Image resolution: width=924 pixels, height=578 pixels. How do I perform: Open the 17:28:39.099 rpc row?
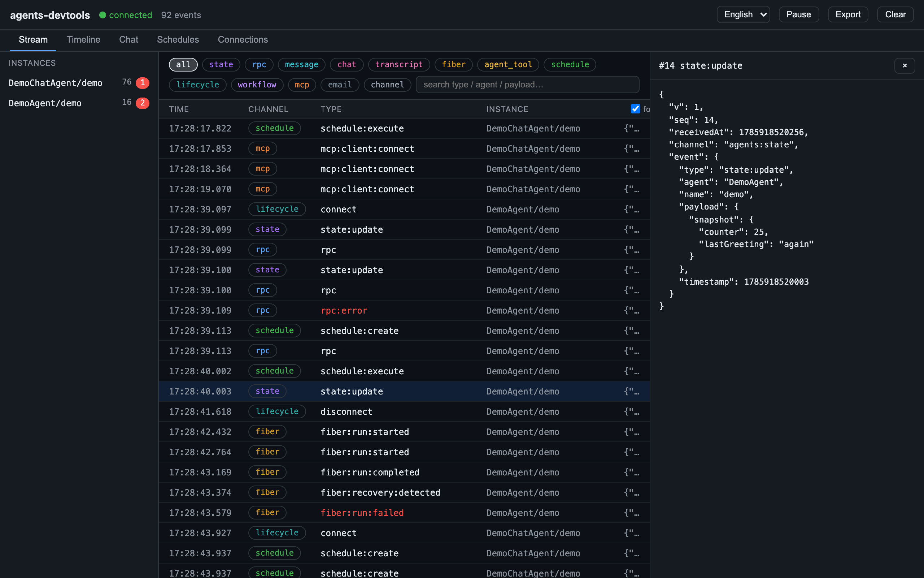point(404,250)
